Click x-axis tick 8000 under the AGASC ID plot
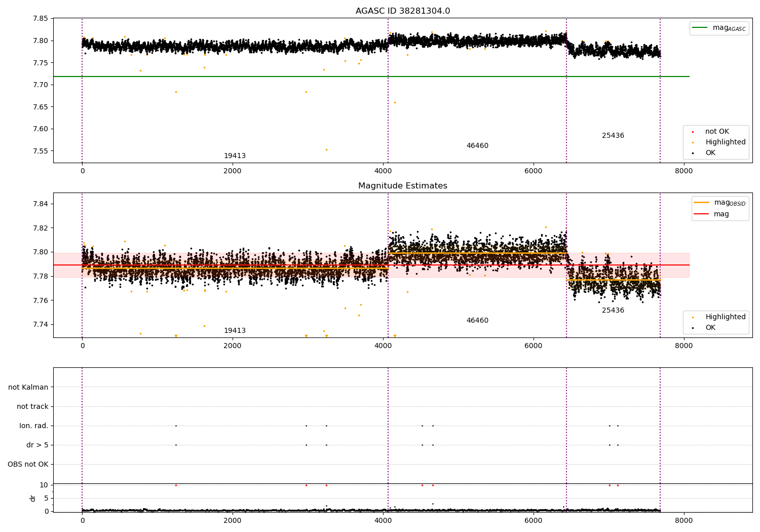760x532 pixels. pyautogui.click(x=683, y=171)
